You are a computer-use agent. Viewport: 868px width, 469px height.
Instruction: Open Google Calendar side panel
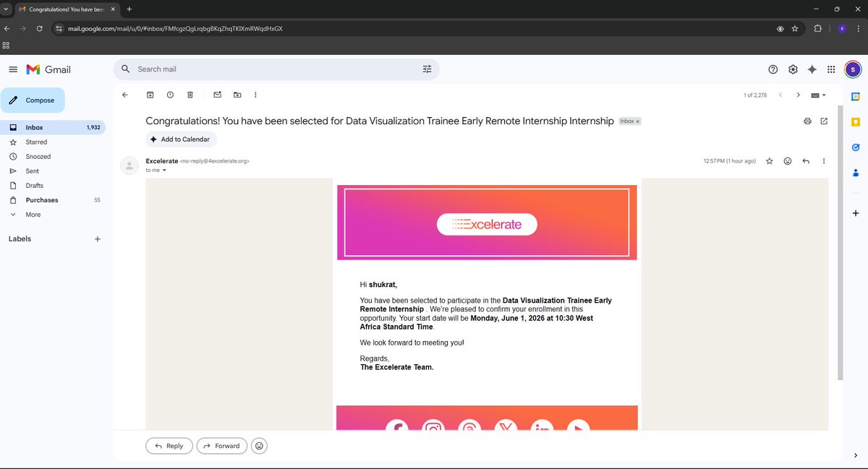tap(856, 96)
